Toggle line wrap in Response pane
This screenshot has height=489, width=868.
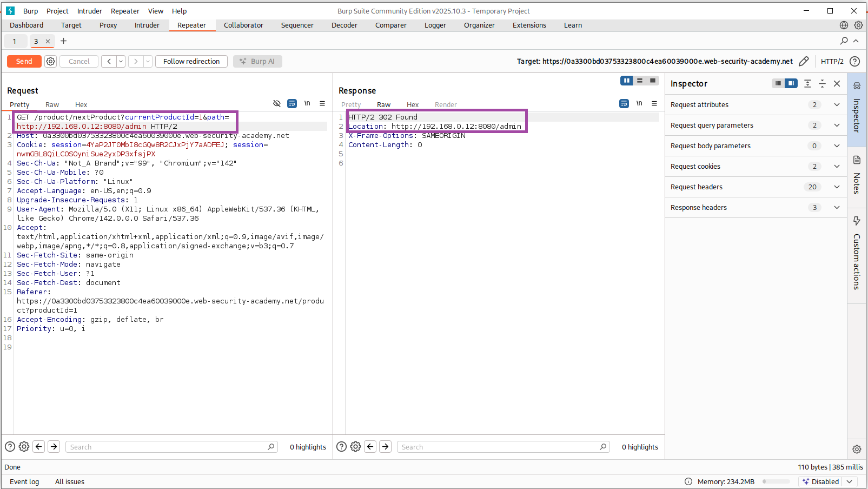click(624, 103)
